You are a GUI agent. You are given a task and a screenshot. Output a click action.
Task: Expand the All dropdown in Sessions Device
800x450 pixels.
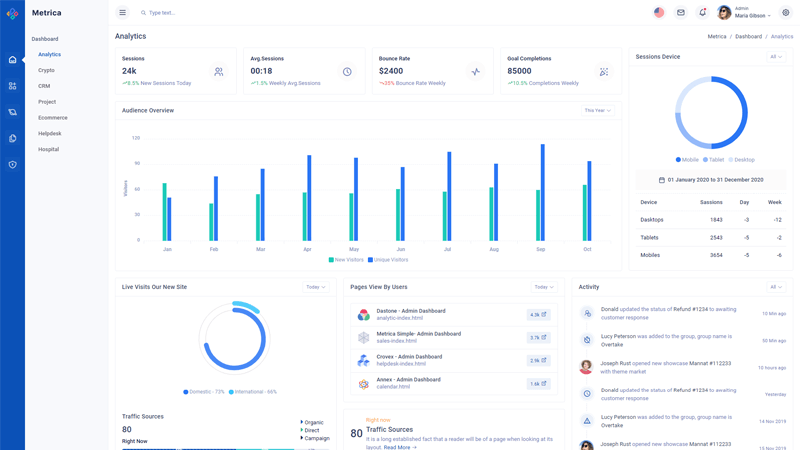coord(776,57)
